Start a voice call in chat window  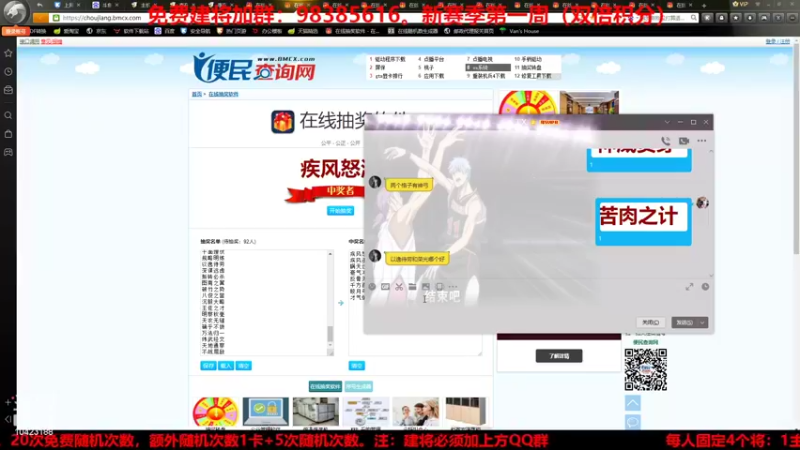[x=666, y=141]
